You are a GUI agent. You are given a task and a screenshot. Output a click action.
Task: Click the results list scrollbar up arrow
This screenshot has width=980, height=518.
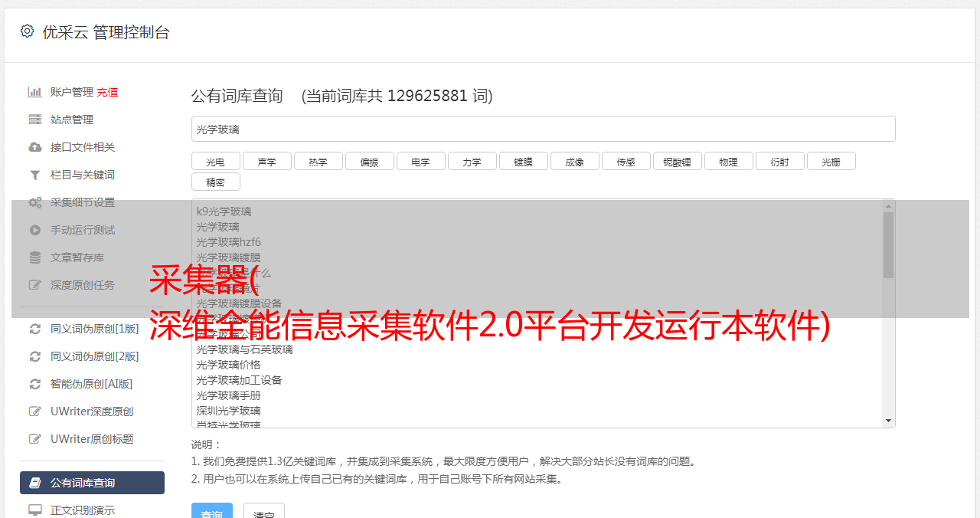(x=888, y=205)
